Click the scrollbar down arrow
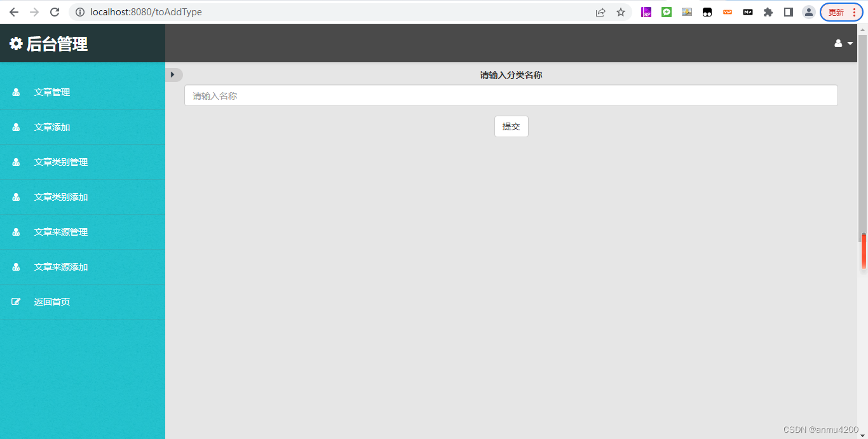The height and width of the screenshot is (439, 868). point(863,434)
